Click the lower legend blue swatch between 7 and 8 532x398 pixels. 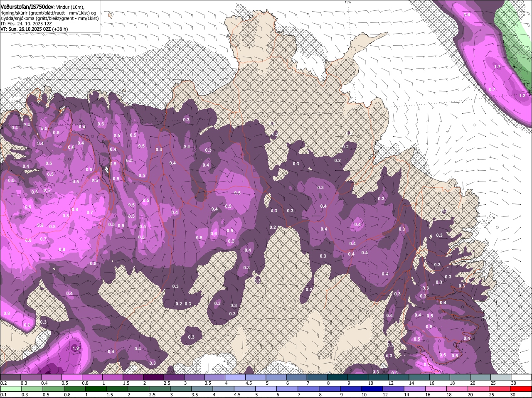309,389
